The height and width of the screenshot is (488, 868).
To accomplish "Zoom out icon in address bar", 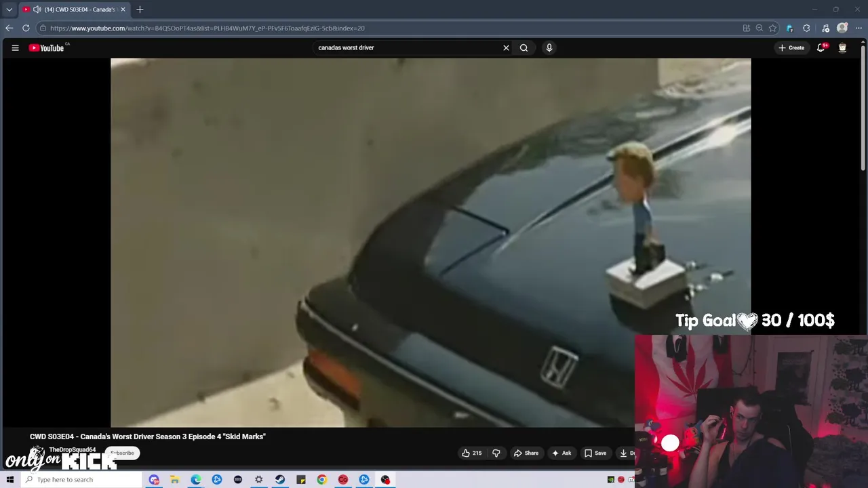I will 759,28.
